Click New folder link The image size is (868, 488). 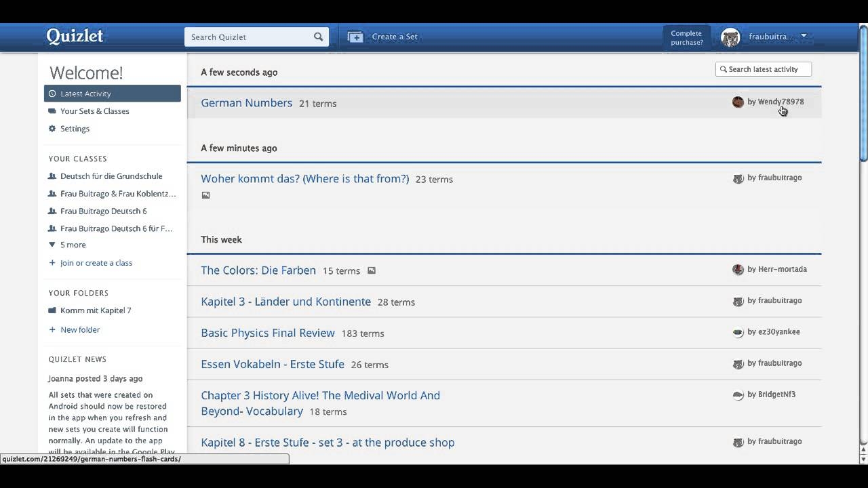(x=79, y=330)
